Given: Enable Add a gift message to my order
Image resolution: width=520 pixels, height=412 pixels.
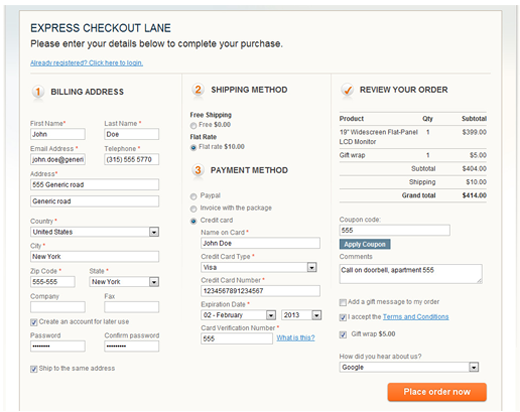Looking at the screenshot, I should coord(343,302).
